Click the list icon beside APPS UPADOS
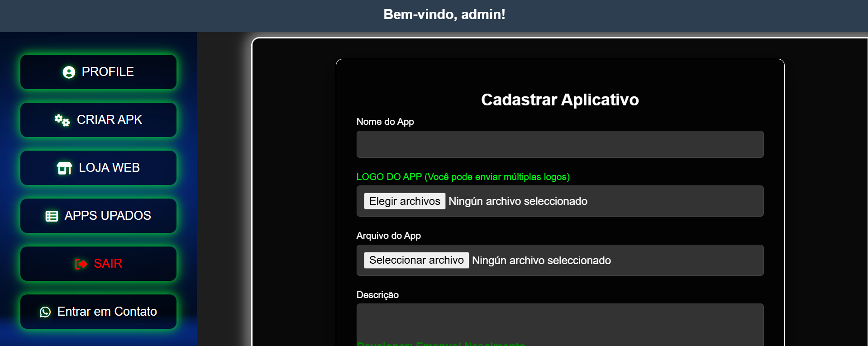This screenshot has width=868, height=346. point(52,216)
